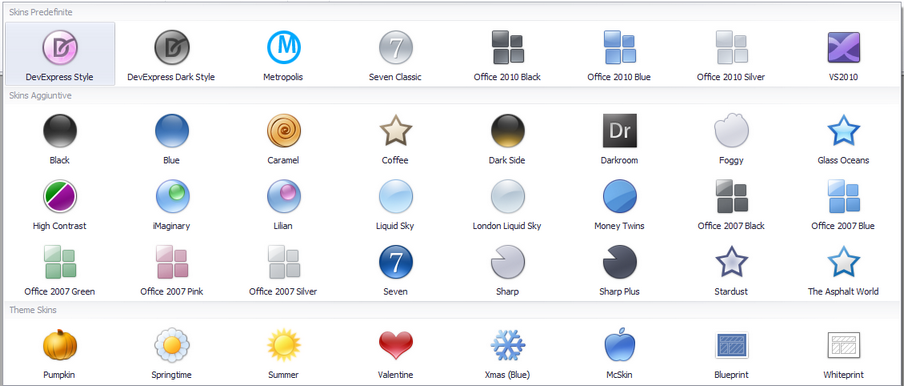
Task: Select the Springtime flower skin
Action: [x=171, y=353]
